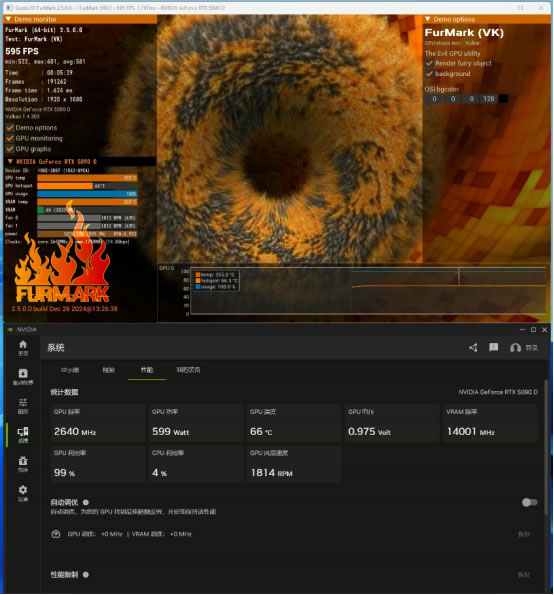The image size is (554, 595).
Task: Collapse the Demo monitor panel triangle
Action: 8,19
